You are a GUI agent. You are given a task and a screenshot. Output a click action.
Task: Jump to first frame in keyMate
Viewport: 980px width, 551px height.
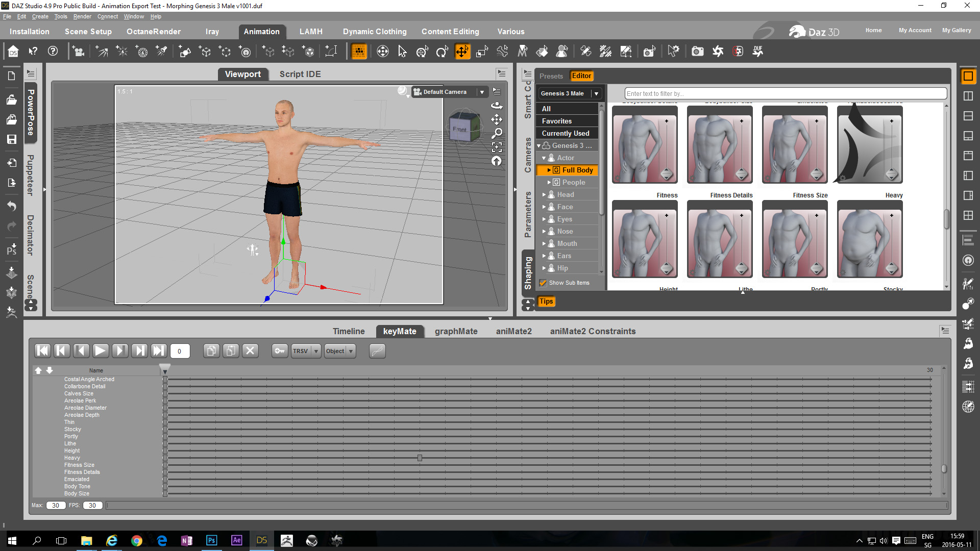pos(42,351)
